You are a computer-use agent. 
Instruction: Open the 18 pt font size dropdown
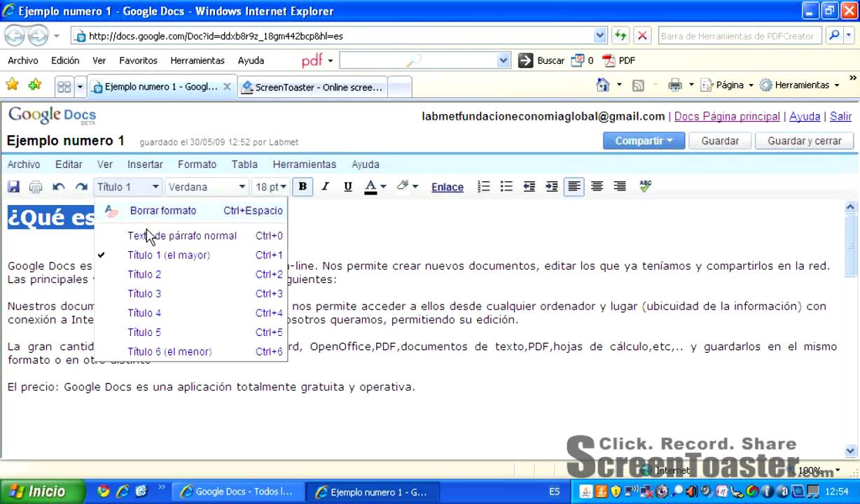click(x=270, y=187)
